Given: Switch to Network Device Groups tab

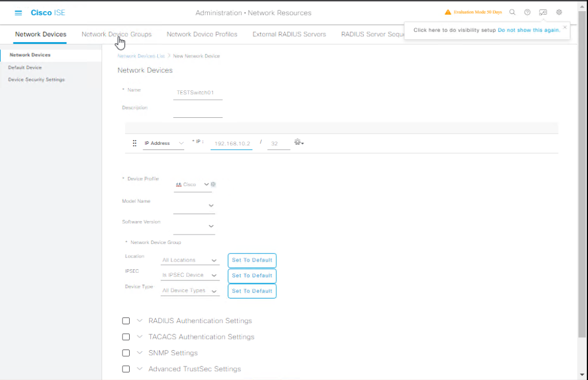Looking at the screenshot, I should point(117,34).
